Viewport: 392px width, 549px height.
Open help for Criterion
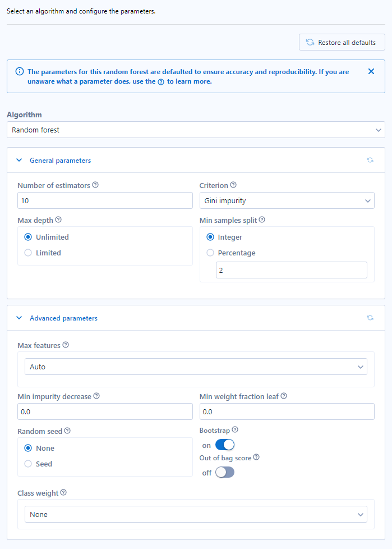tap(233, 185)
